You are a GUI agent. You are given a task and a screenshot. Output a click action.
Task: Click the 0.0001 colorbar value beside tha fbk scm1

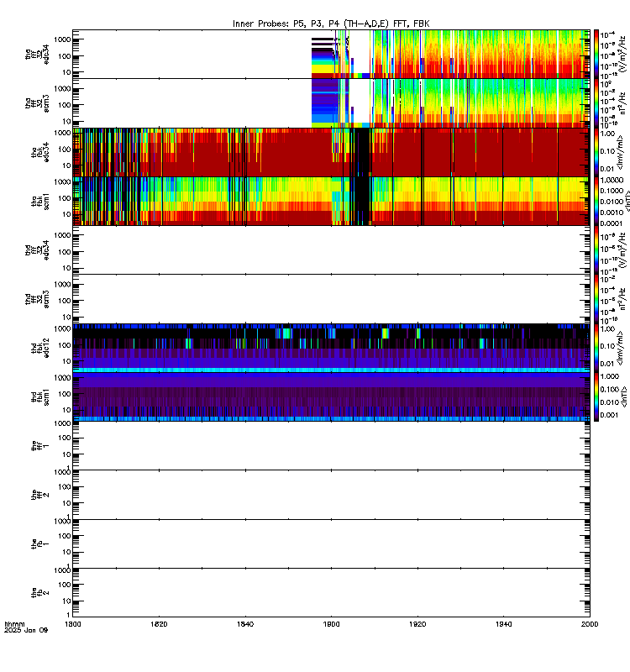click(612, 223)
